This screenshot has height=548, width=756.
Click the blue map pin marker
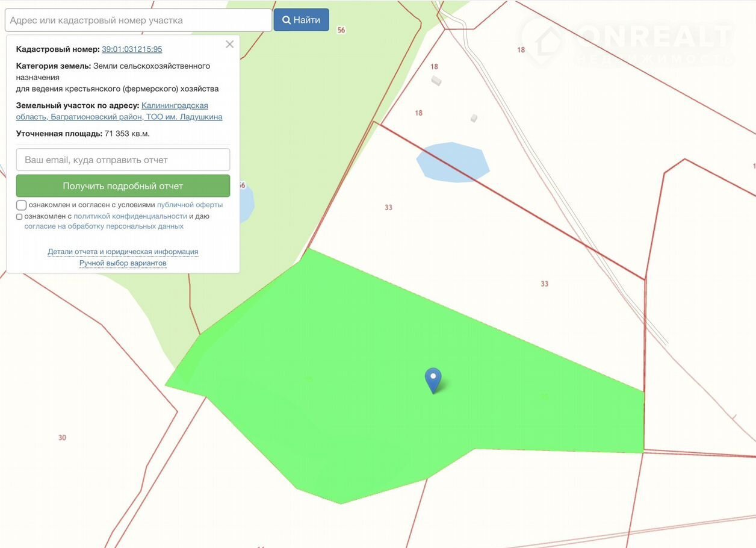pos(433,378)
